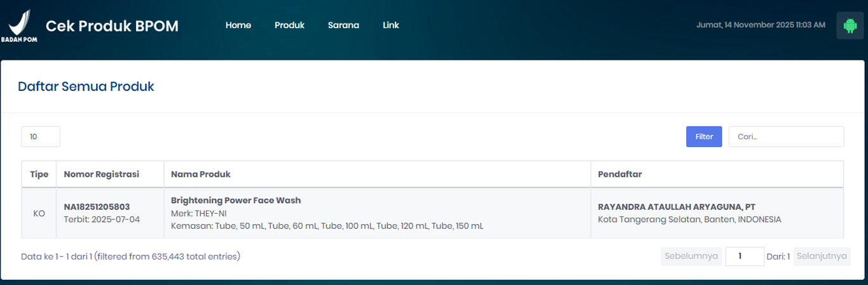Expand the entries-per-page box showing 10
This screenshot has width=868, height=285.
[x=41, y=137]
